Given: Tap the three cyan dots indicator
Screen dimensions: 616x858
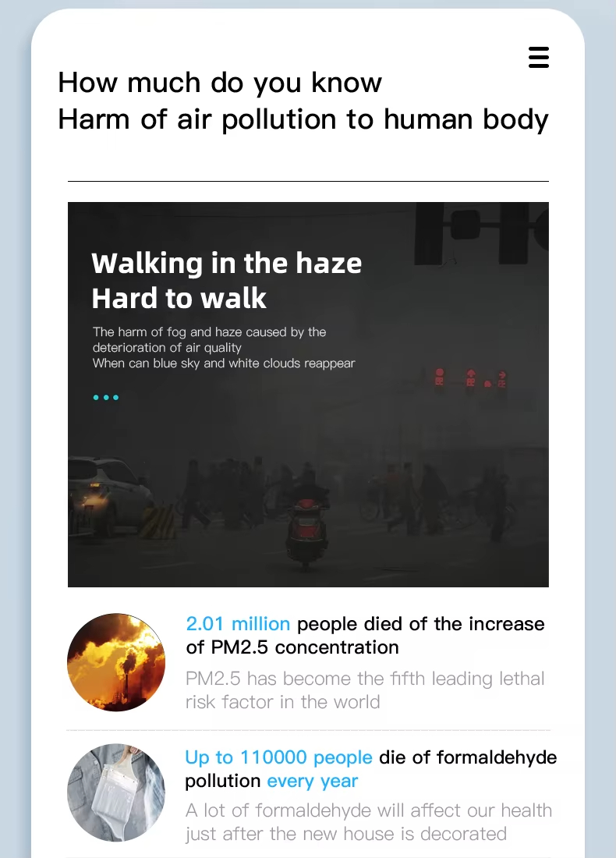Looking at the screenshot, I should 105,397.
